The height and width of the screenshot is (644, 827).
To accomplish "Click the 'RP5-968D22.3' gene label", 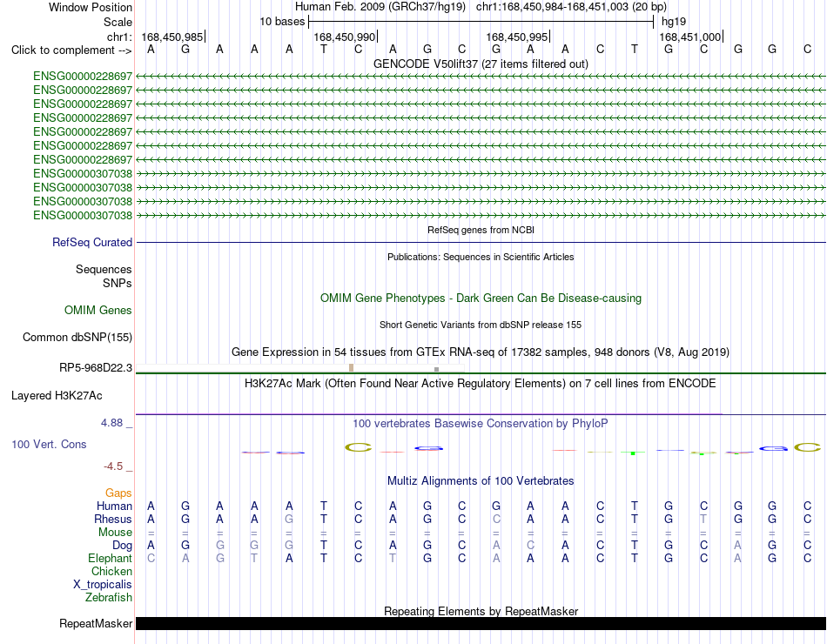I will click(x=96, y=367).
